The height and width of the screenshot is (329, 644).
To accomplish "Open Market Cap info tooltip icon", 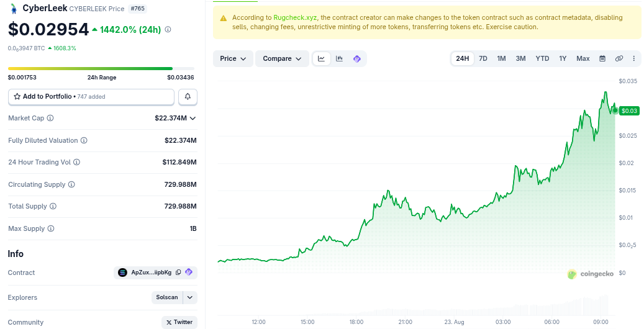I will coord(50,119).
